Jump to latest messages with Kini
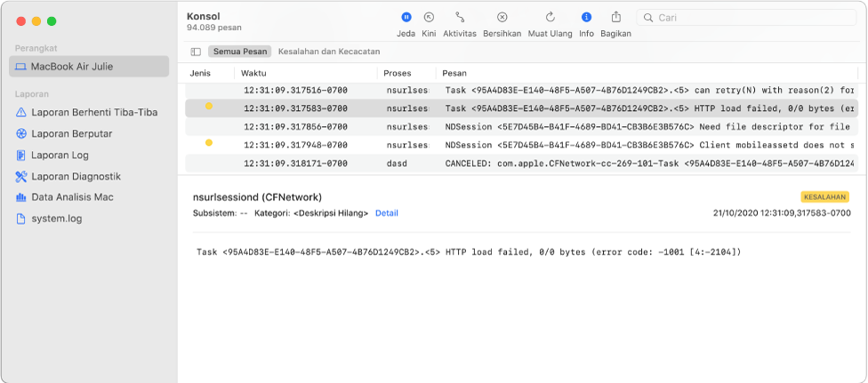 [x=429, y=17]
